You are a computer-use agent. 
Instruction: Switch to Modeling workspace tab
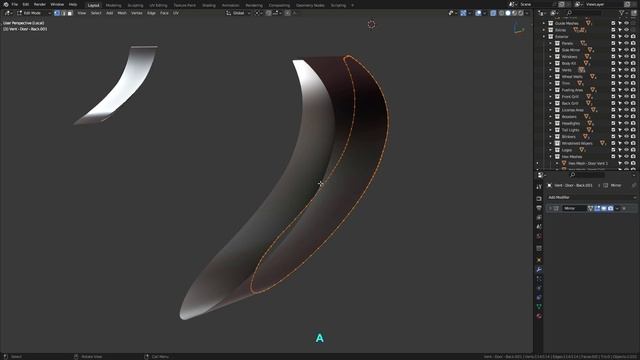(x=113, y=5)
